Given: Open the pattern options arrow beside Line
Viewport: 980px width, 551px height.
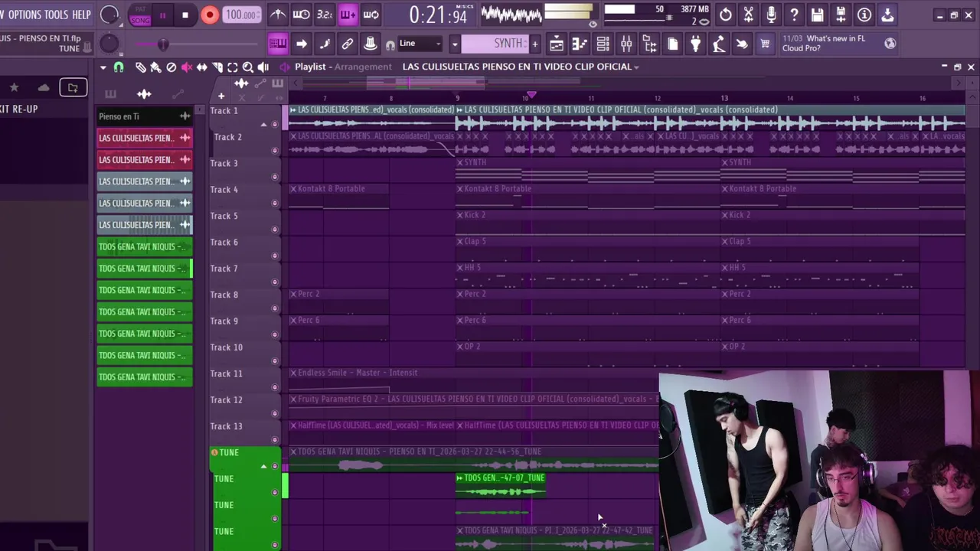Looking at the screenshot, I should 454,44.
